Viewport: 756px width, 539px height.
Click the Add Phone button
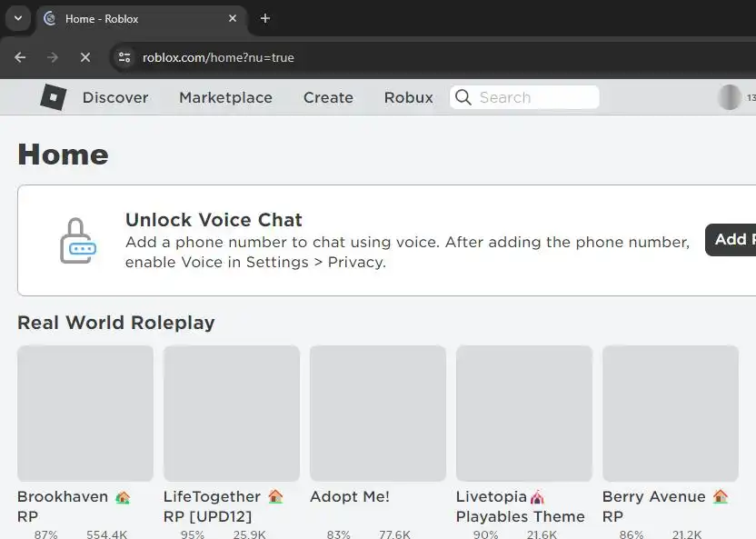pyautogui.click(x=731, y=240)
